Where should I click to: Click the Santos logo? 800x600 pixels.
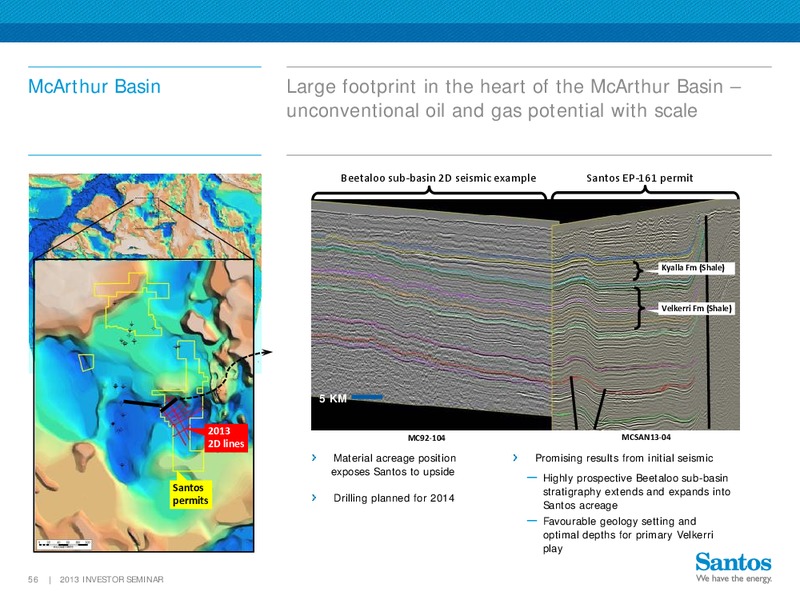pyautogui.click(x=733, y=562)
